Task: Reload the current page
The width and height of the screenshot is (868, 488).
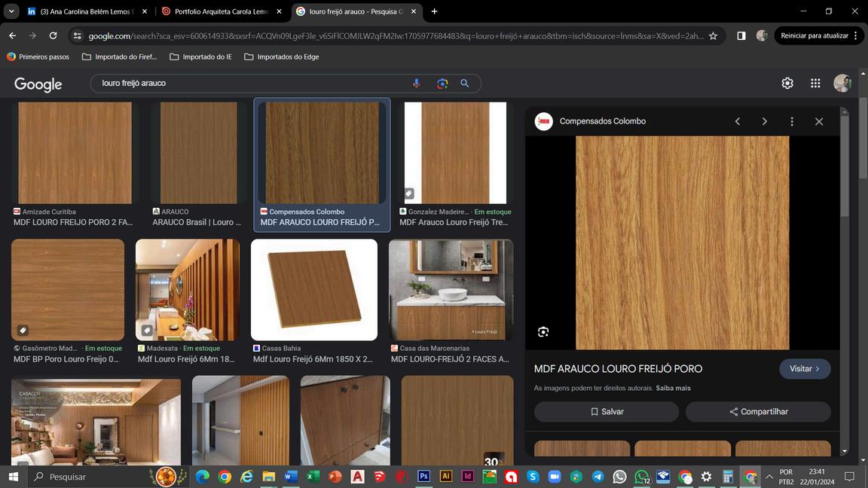Action: [x=53, y=35]
